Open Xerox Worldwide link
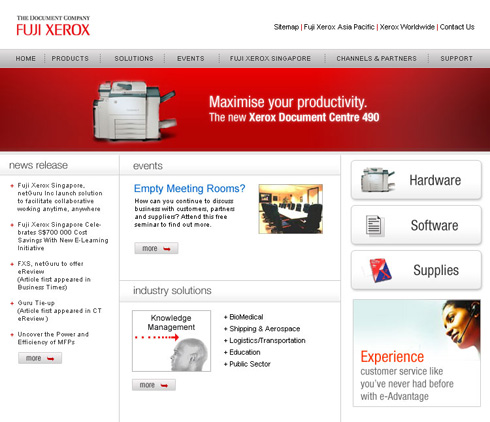490x422 pixels. point(407,27)
